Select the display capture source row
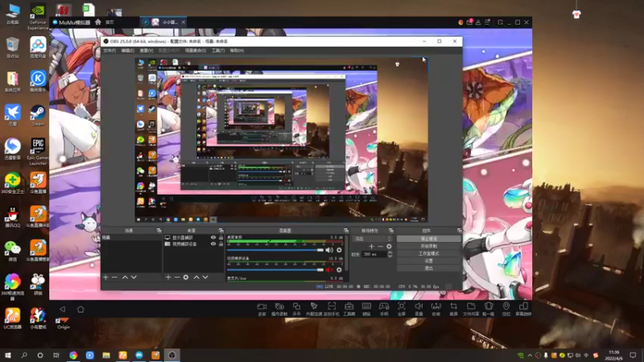 click(x=194, y=237)
